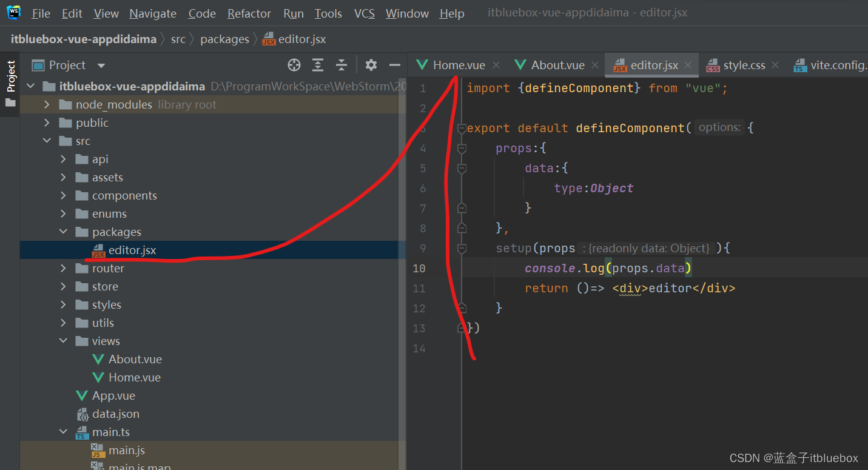Collapse the views folder

[x=64, y=341]
